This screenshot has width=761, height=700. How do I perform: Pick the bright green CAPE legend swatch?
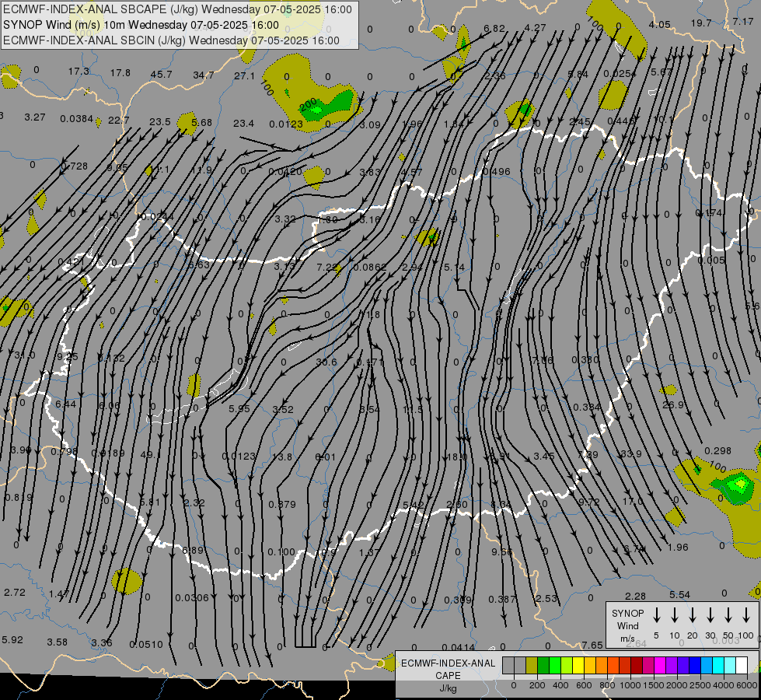click(555, 665)
